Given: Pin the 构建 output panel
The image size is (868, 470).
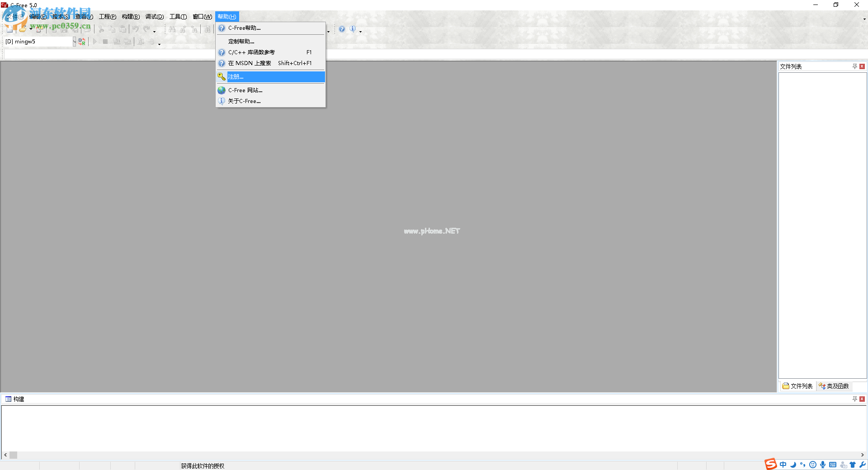Looking at the screenshot, I should point(855,399).
